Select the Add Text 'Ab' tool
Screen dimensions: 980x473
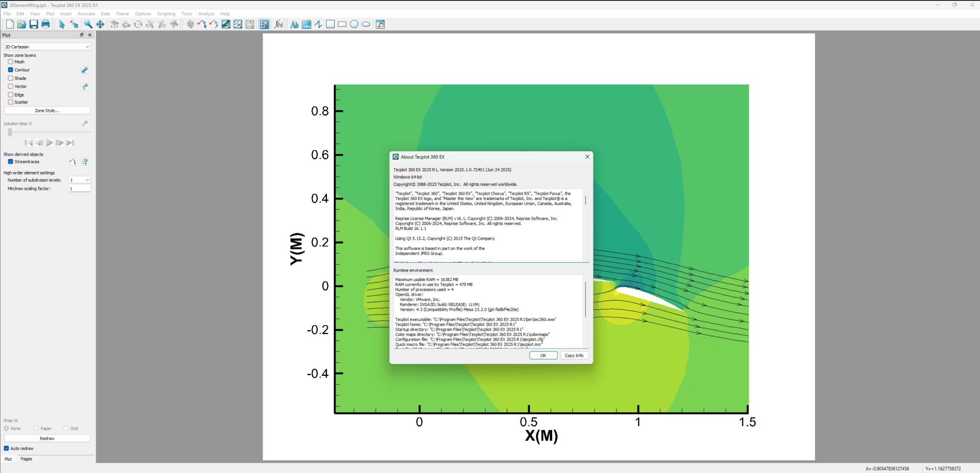(x=294, y=24)
